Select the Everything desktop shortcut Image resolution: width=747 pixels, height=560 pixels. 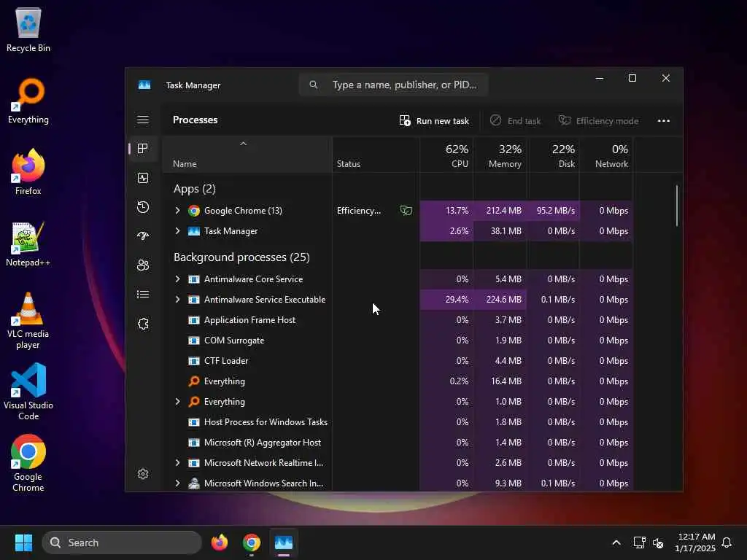pyautogui.click(x=28, y=101)
